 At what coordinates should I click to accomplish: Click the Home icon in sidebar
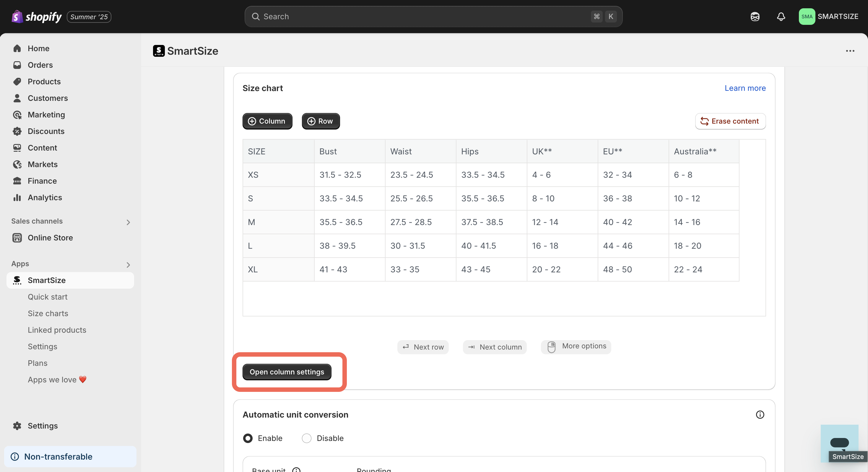click(x=17, y=48)
